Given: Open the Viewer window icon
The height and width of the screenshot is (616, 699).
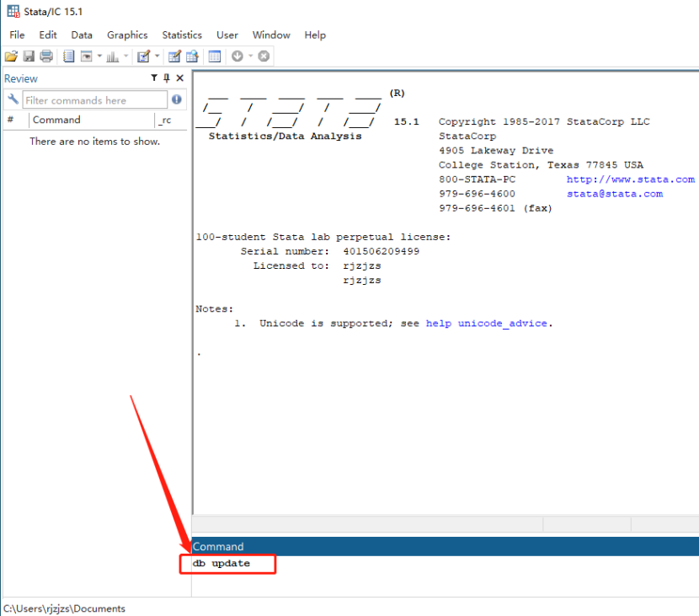Looking at the screenshot, I should click(86, 56).
